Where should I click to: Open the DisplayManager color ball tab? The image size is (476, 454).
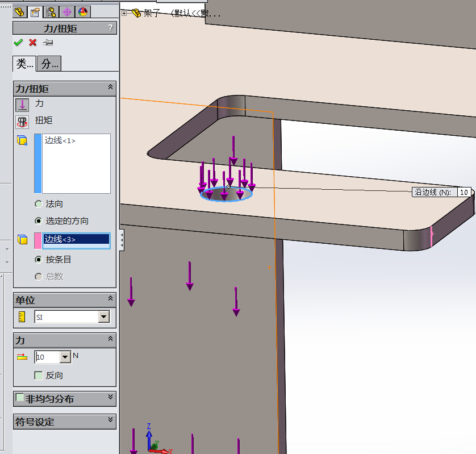[83, 11]
